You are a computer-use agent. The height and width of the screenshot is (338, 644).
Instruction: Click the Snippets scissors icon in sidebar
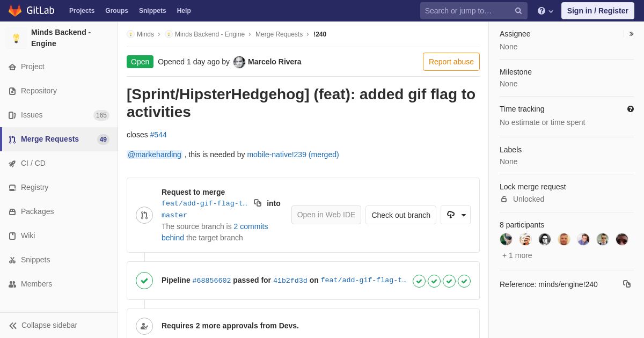[x=12, y=260]
